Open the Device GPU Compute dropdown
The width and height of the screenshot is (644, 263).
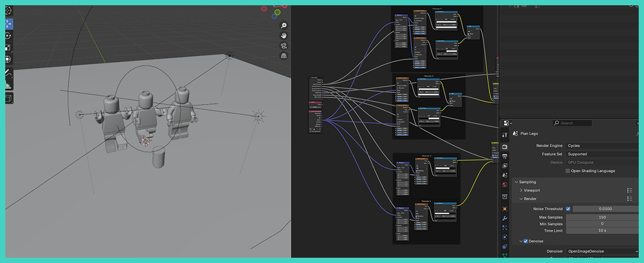tap(602, 162)
